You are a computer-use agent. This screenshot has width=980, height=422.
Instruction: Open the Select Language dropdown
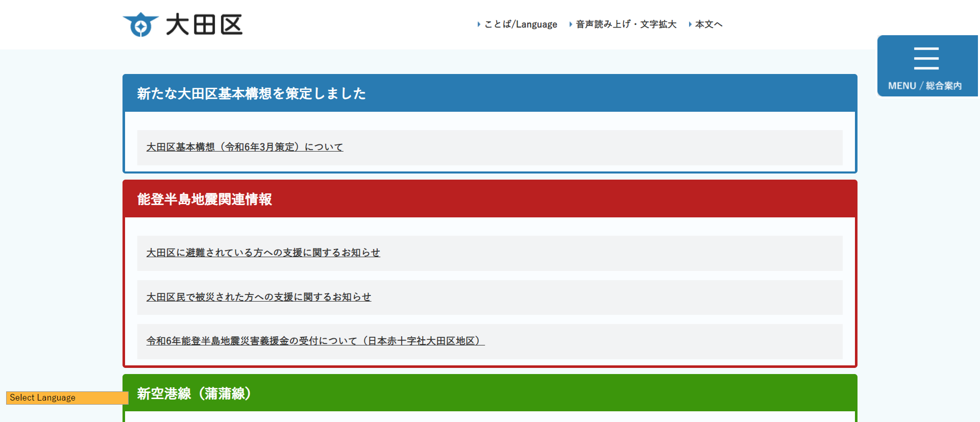67,398
